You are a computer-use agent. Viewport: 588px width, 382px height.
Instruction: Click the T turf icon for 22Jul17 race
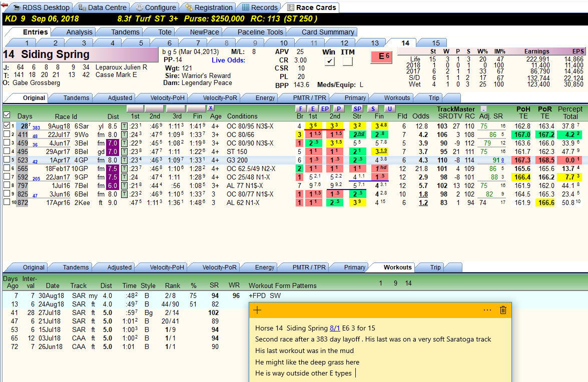pyautogui.click(x=124, y=135)
